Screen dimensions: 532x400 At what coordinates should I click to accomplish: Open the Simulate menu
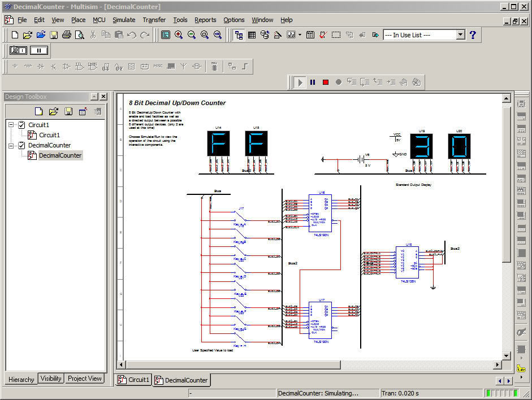(x=124, y=20)
